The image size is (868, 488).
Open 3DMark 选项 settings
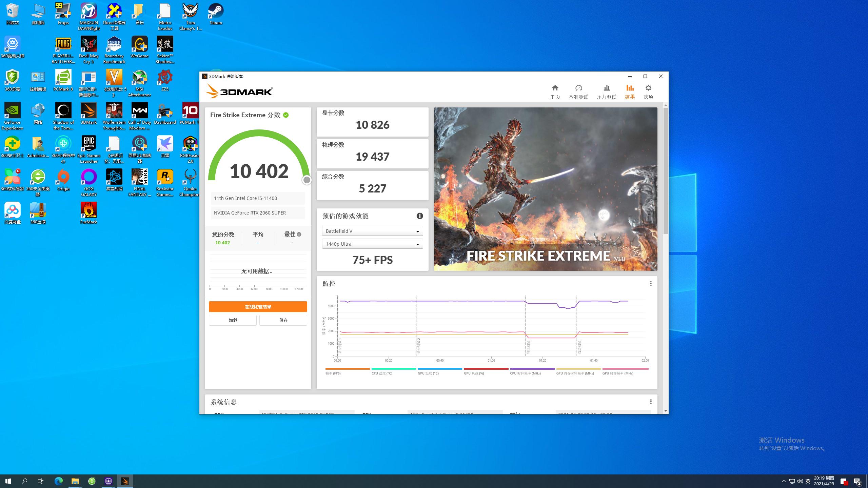pyautogui.click(x=648, y=91)
